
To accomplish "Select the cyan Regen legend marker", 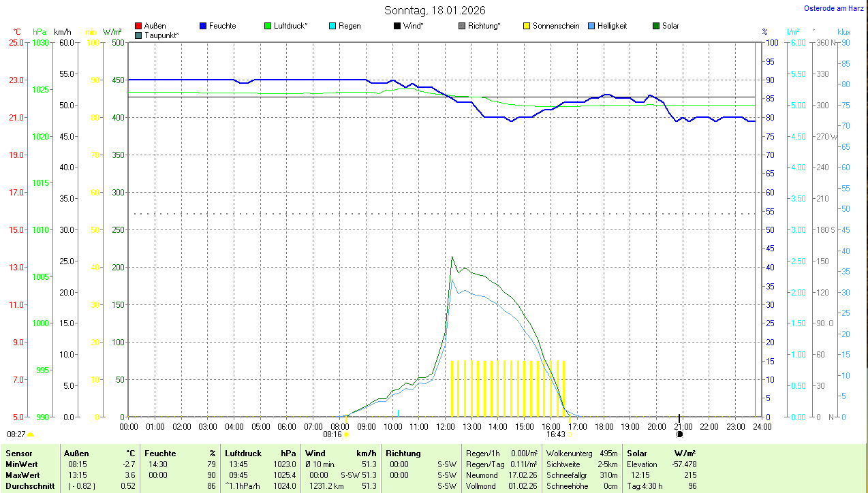I will (x=332, y=26).
